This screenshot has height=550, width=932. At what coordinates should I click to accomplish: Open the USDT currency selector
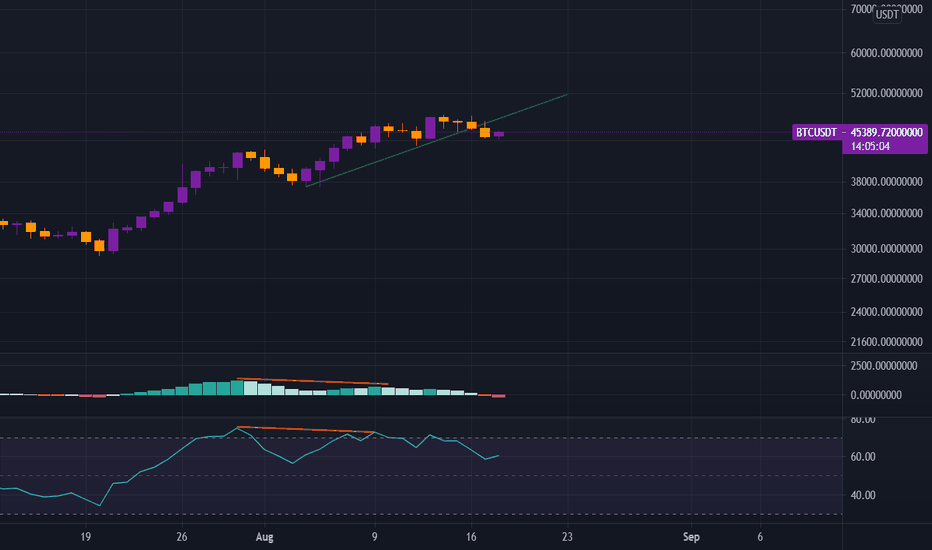(x=887, y=14)
